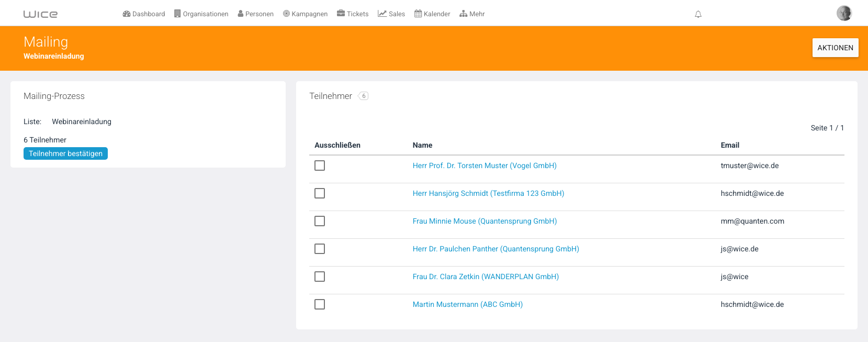Screen dimensions: 868x342
Task: Open Frau Minnie Mouse link
Action: [484, 221]
